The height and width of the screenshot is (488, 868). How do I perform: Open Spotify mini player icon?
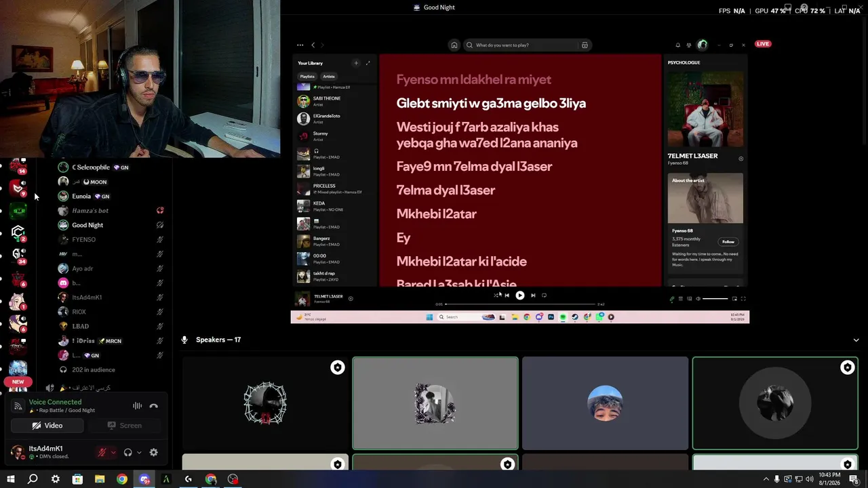coord(735,299)
